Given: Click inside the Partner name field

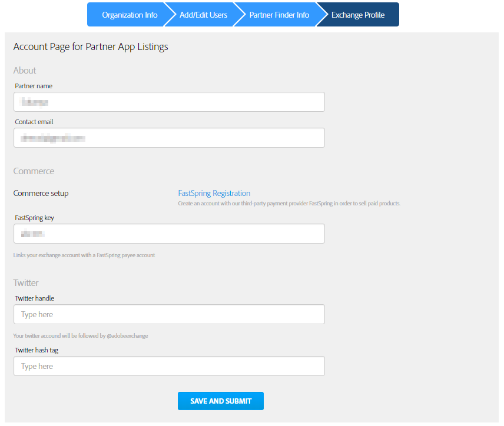Looking at the screenshot, I should (x=169, y=102).
